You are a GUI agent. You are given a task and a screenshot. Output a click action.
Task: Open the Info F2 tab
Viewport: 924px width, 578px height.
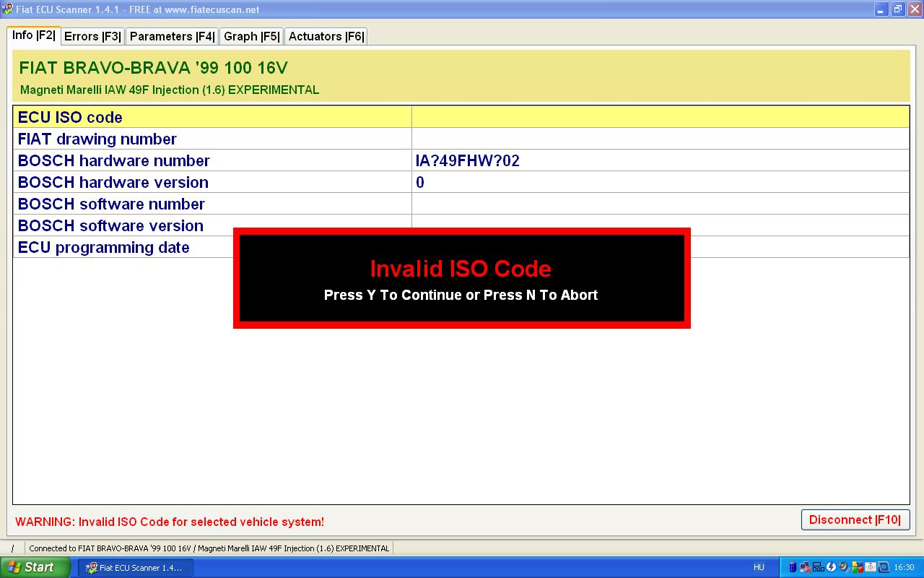point(33,35)
